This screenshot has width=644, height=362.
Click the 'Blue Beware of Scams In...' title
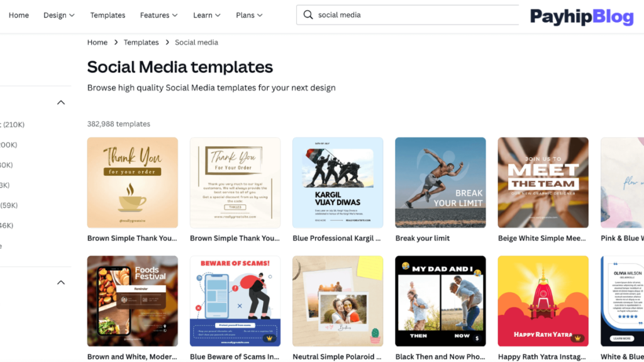tap(234, 357)
